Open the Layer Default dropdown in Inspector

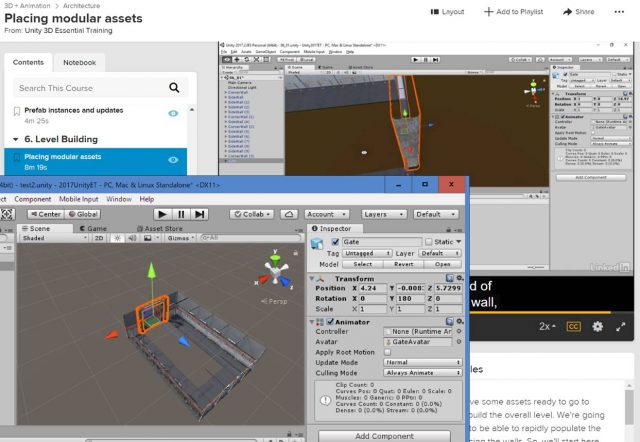(x=440, y=253)
